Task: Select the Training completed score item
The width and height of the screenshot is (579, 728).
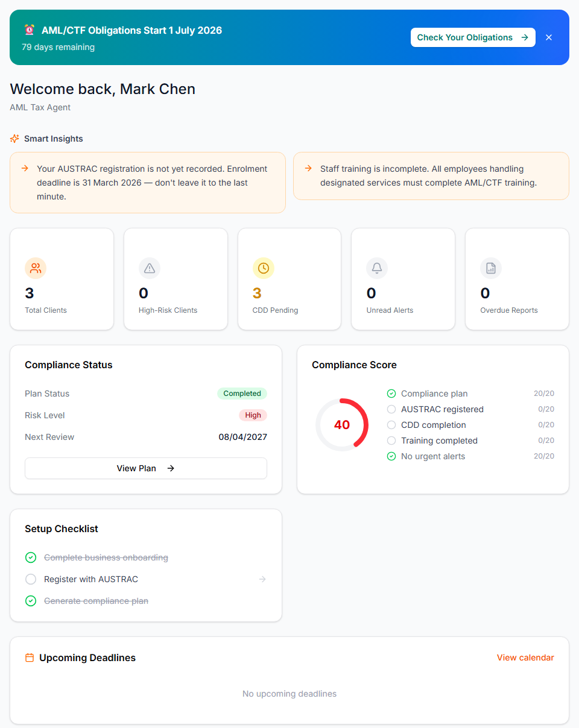Action: (x=439, y=441)
